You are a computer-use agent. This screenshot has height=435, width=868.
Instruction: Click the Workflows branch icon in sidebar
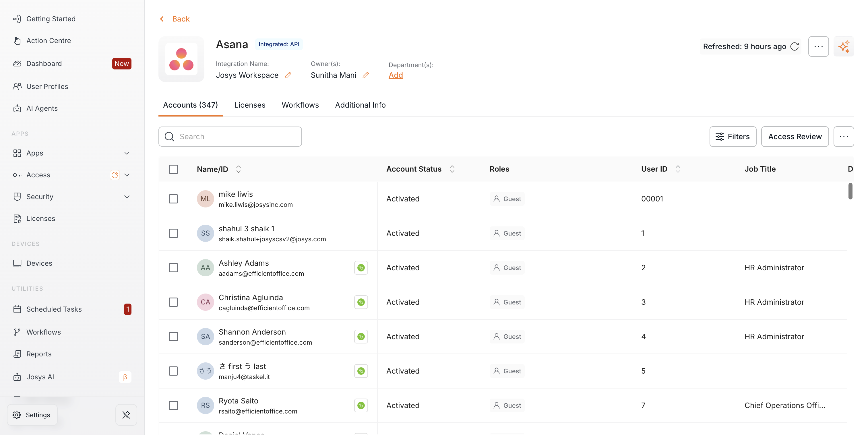click(x=17, y=332)
